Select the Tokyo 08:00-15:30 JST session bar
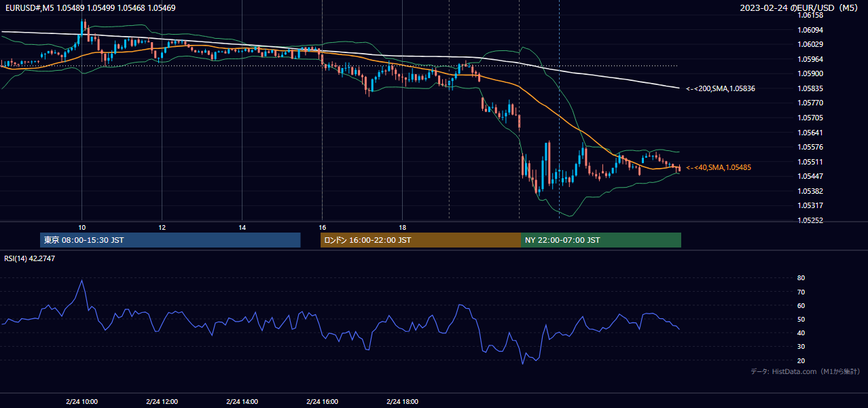Image resolution: width=868 pixels, height=408 pixels. tap(170, 240)
